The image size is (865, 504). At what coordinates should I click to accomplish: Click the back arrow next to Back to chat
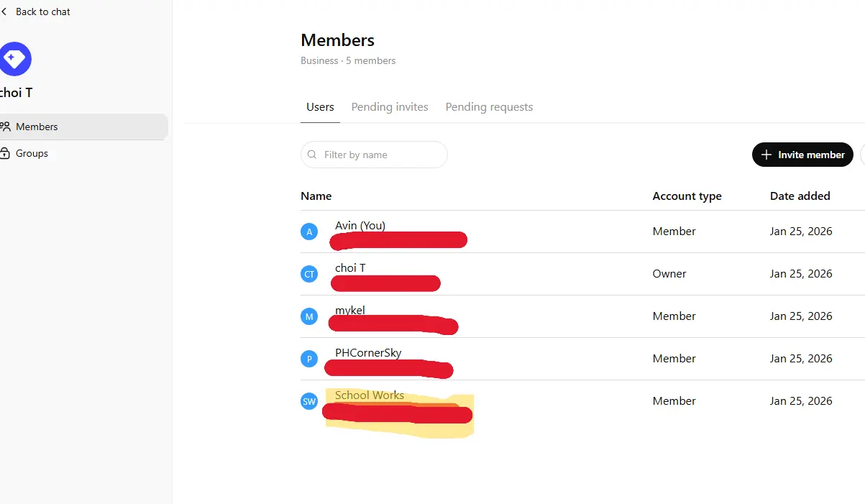pyautogui.click(x=4, y=12)
